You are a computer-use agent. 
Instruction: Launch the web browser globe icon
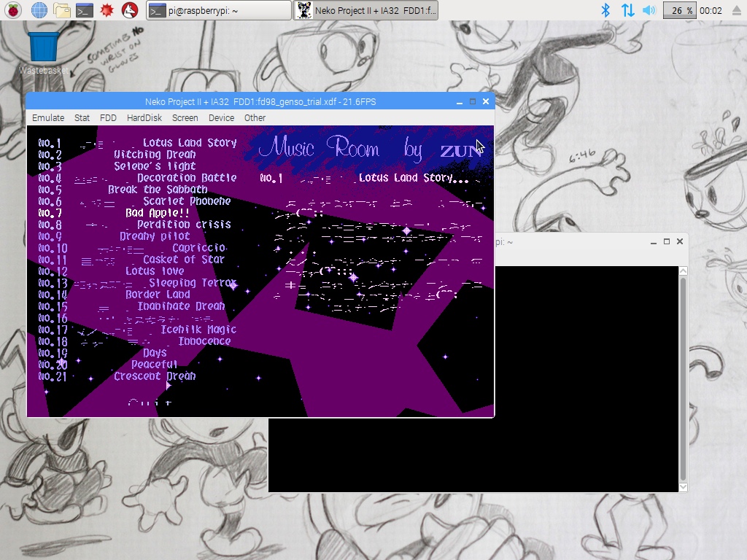[x=39, y=10]
